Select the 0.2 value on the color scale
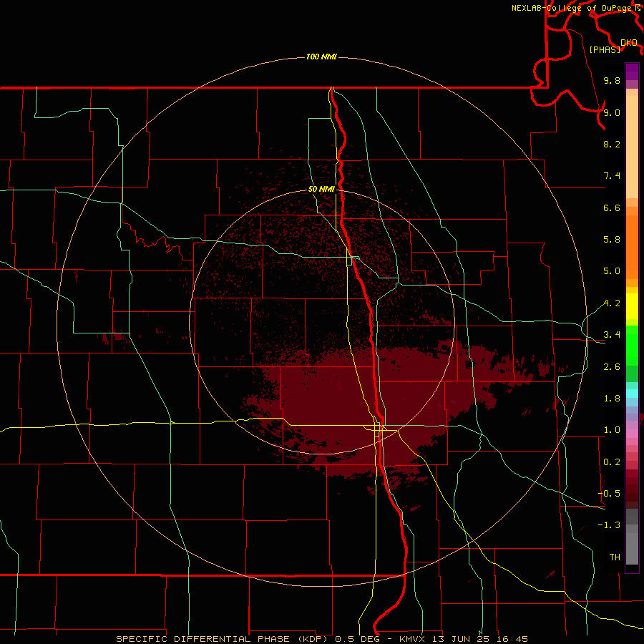This screenshot has height=644, width=644. pyautogui.click(x=612, y=462)
